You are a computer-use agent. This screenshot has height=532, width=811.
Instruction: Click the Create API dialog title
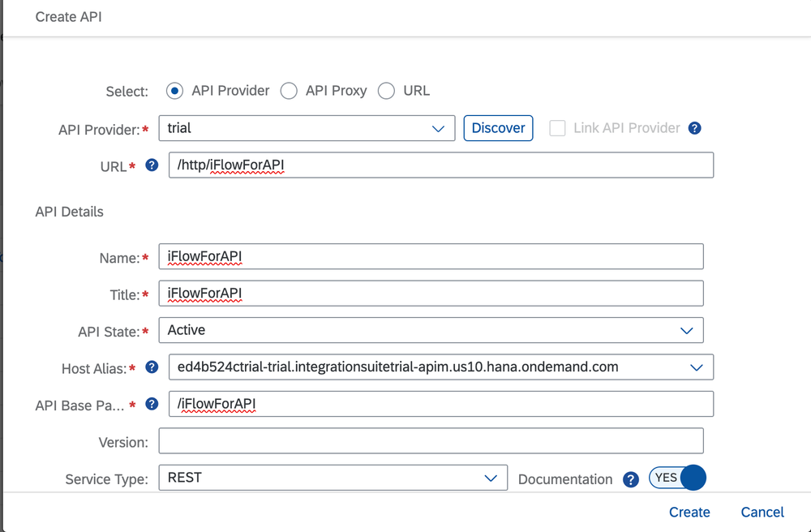tap(68, 16)
